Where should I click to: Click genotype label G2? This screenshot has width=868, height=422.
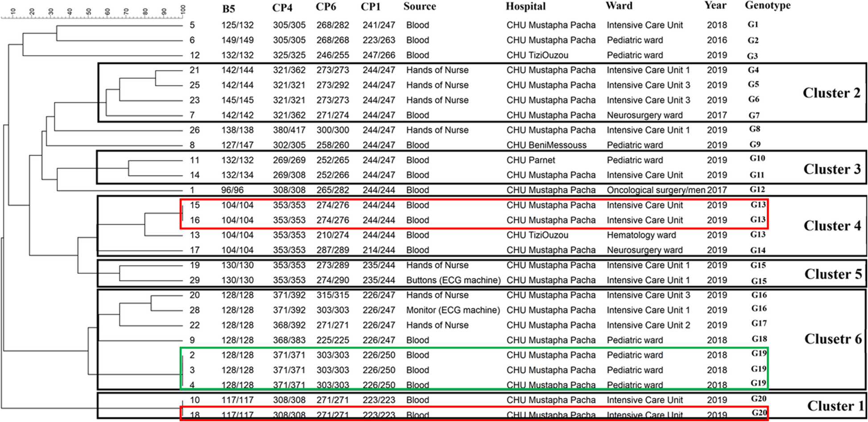(753, 41)
